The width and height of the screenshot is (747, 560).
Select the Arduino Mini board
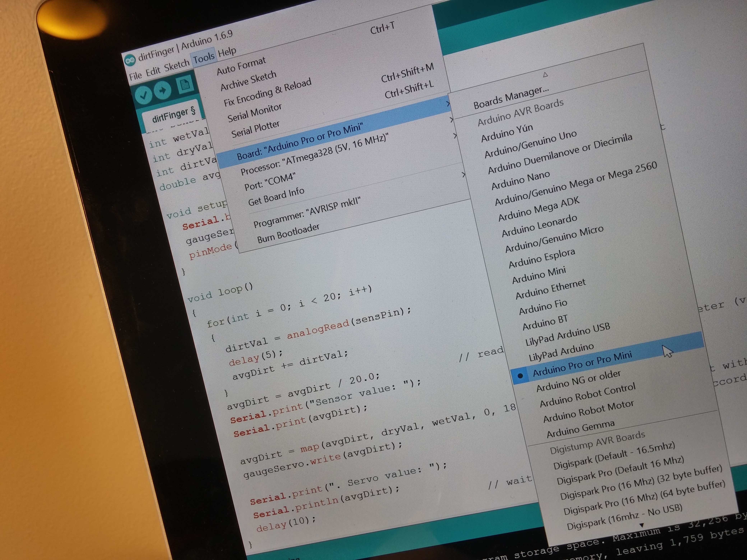(x=539, y=275)
